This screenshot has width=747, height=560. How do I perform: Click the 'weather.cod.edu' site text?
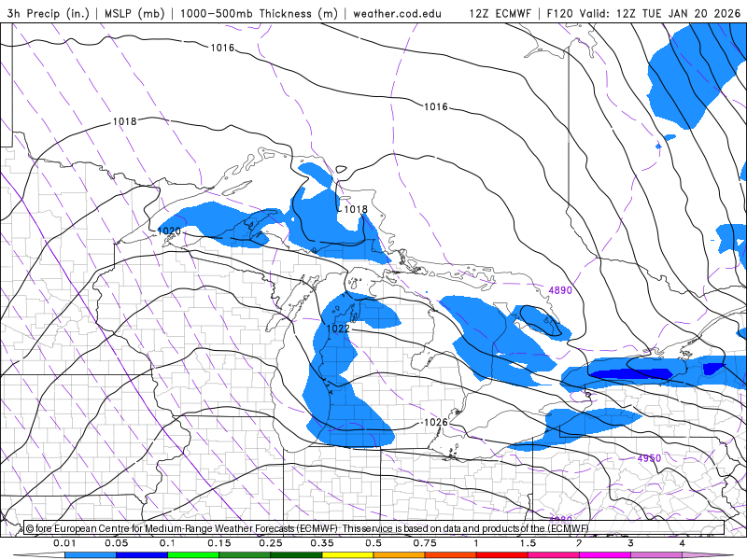coord(397,13)
